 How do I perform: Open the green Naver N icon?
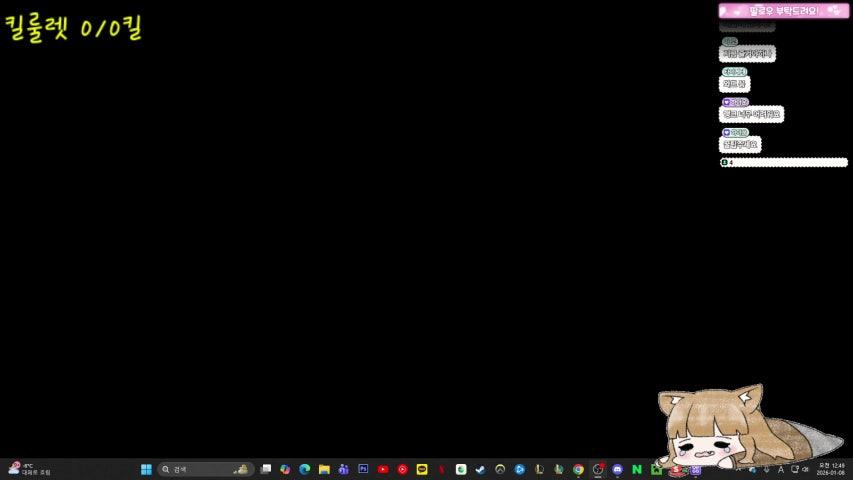click(x=636, y=469)
